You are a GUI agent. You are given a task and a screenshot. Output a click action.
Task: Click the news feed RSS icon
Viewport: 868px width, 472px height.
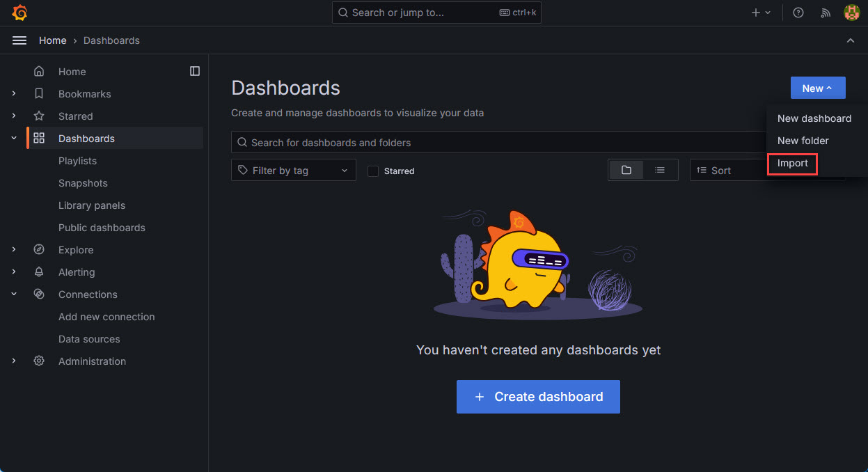point(825,12)
